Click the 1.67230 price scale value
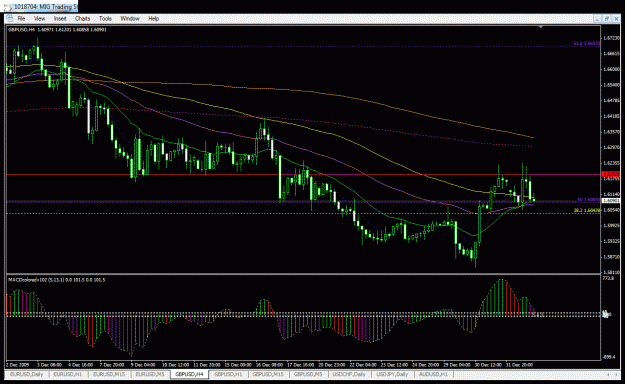Viewport: 625px width, 384px height. [x=611, y=38]
